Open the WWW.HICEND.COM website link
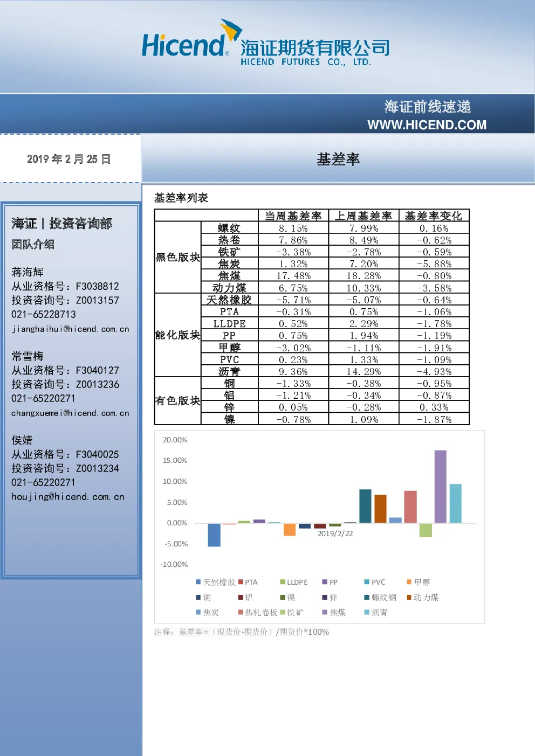Viewport: 535px width, 756px height. click(427, 125)
